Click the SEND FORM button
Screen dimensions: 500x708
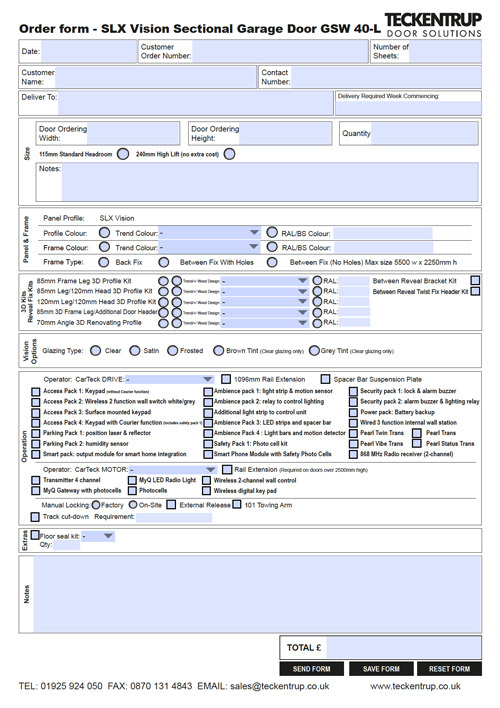[312, 669]
